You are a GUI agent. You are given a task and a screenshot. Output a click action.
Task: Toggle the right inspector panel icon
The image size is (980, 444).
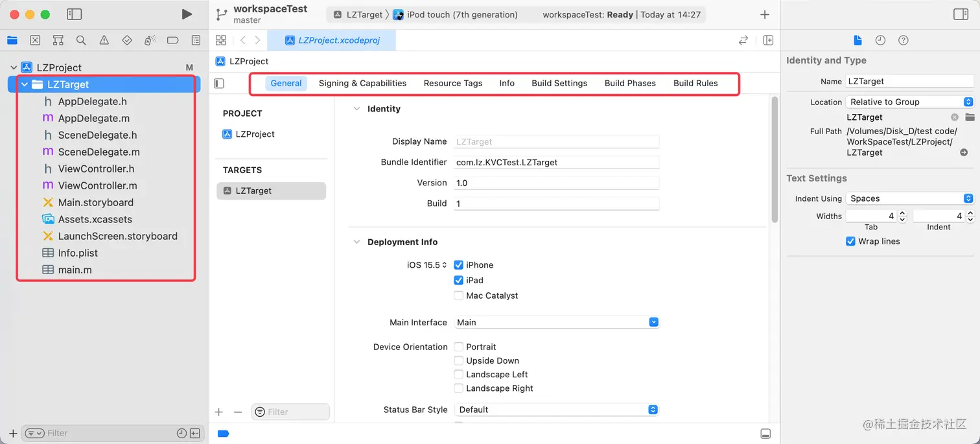click(961, 14)
